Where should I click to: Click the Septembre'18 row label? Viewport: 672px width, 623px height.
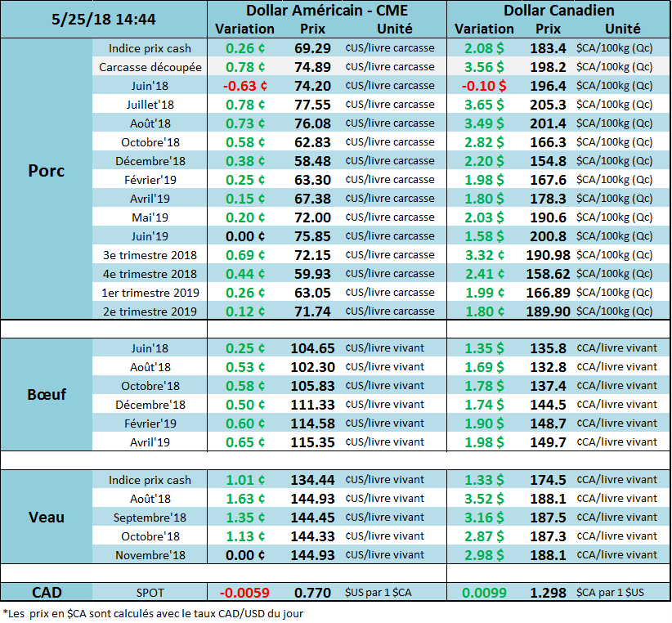[150, 518]
